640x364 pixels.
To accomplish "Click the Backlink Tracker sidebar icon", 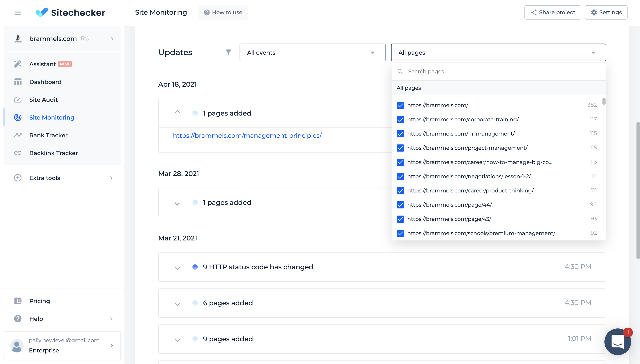I will tap(18, 153).
